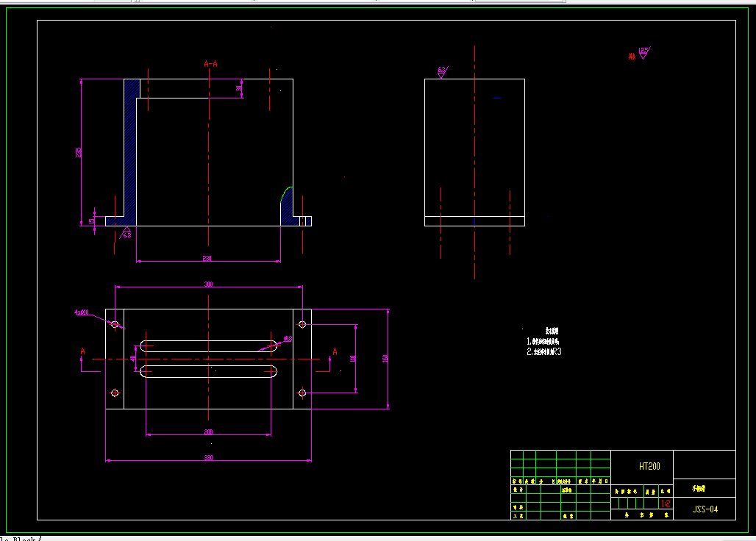
Task: Click the ø18 slot diameter callout
Action: pyautogui.click(x=288, y=339)
